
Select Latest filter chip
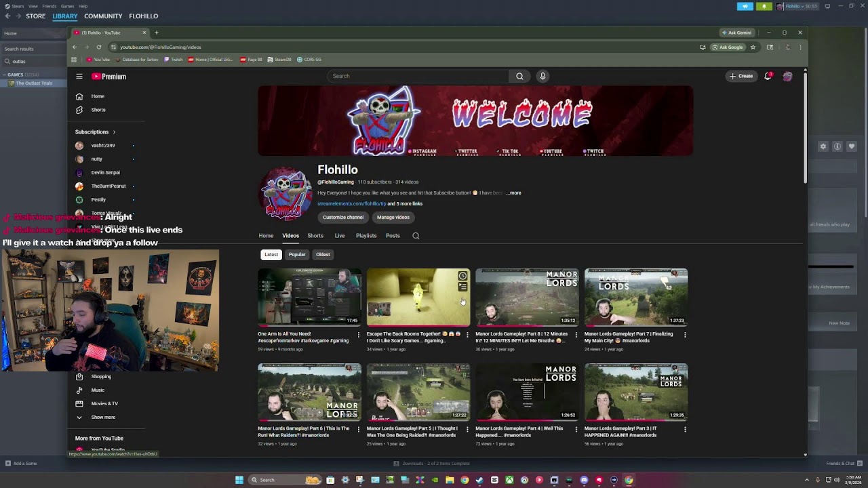point(271,254)
